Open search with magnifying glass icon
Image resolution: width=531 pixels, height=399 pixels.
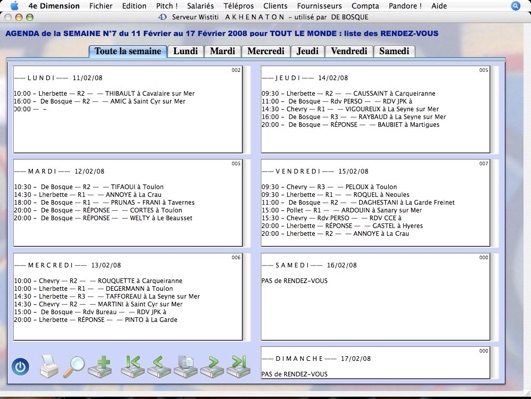click(74, 366)
